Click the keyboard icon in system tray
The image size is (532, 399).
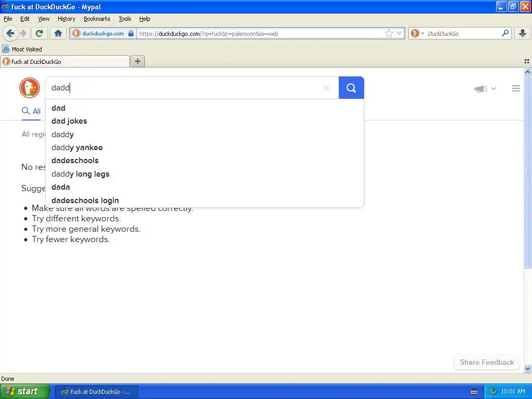point(474,392)
